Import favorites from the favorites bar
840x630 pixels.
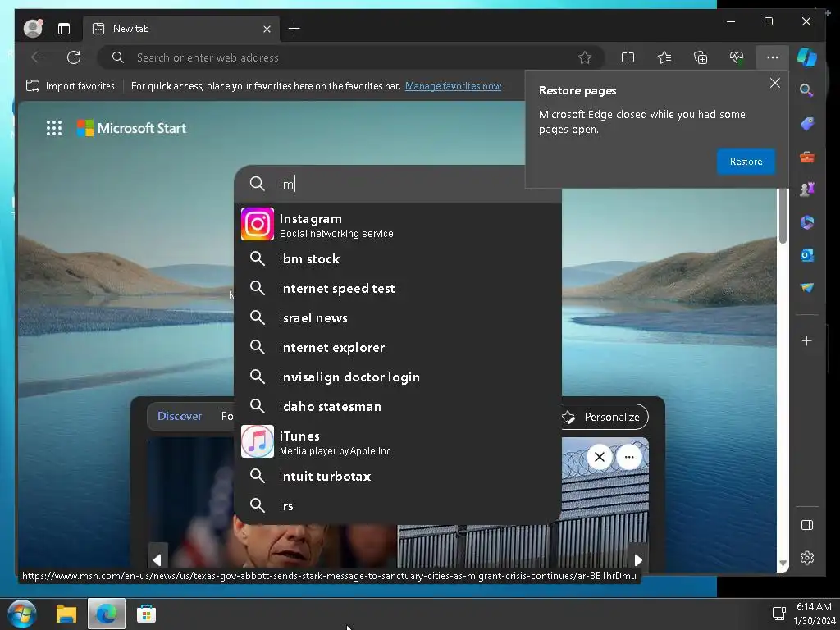[x=71, y=85]
